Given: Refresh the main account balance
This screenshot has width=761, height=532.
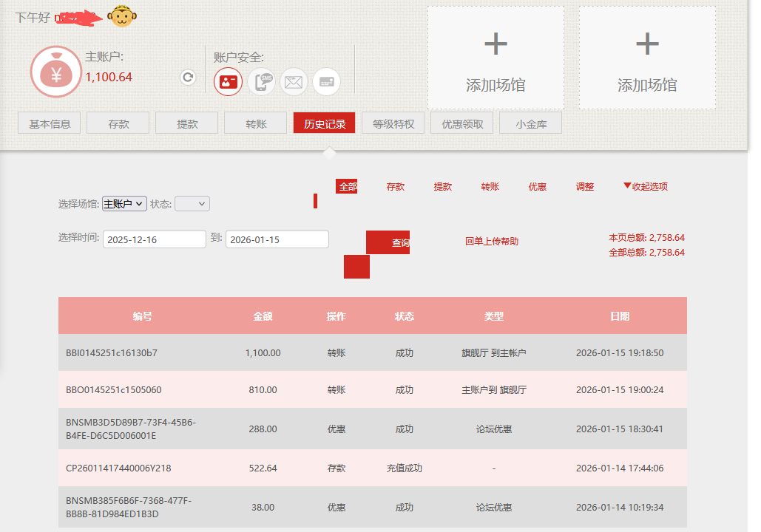Looking at the screenshot, I should point(188,76).
